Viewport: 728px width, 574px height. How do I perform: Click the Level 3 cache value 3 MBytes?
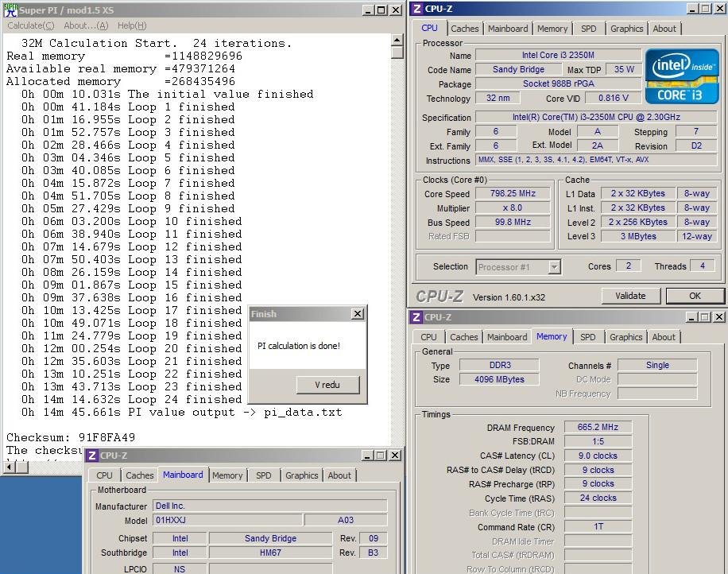tap(638, 236)
